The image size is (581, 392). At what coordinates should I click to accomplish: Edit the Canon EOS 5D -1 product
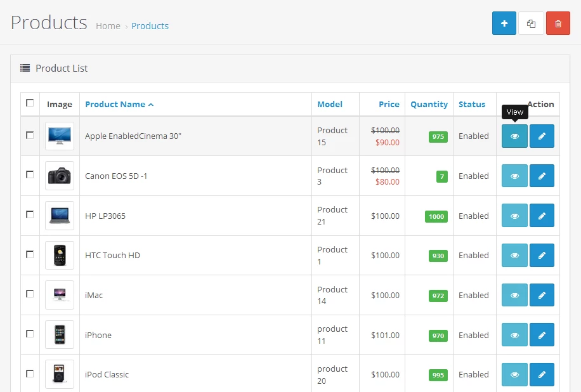(x=542, y=176)
